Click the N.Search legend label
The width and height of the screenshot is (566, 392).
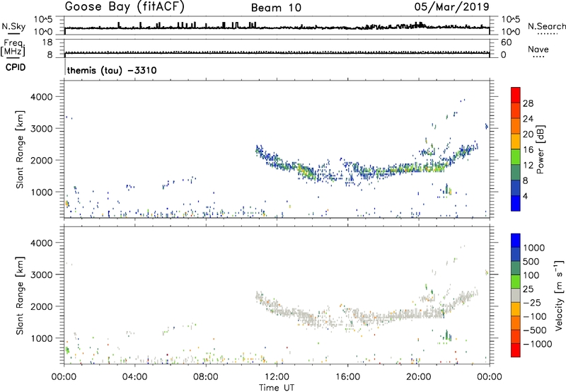tap(547, 26)
